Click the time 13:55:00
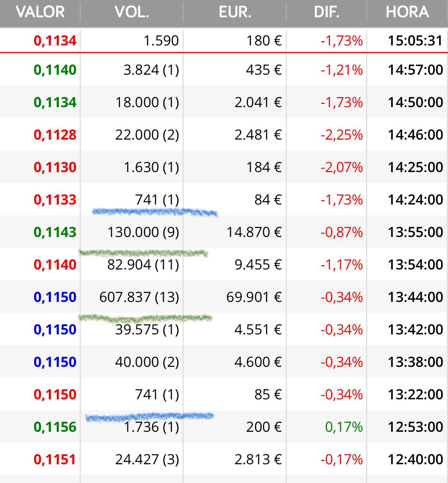The width and height of the screenshot is (448, 483). point(415,232)
